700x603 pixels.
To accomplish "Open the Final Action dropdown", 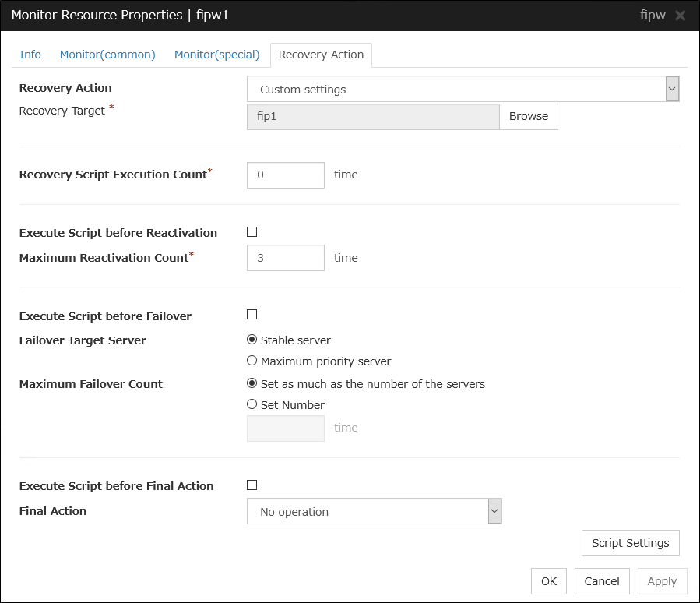I will (374, 512).
